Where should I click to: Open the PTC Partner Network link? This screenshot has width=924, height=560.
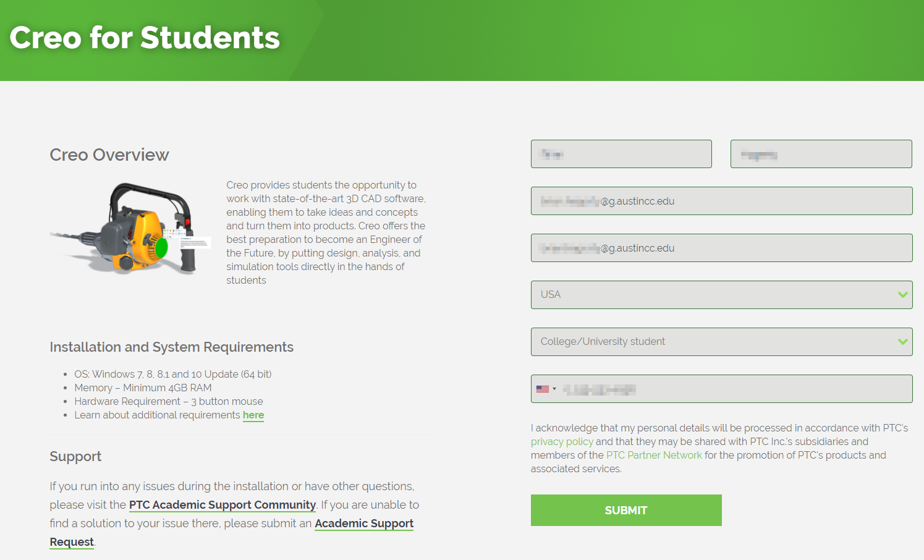tap(653, 455)
